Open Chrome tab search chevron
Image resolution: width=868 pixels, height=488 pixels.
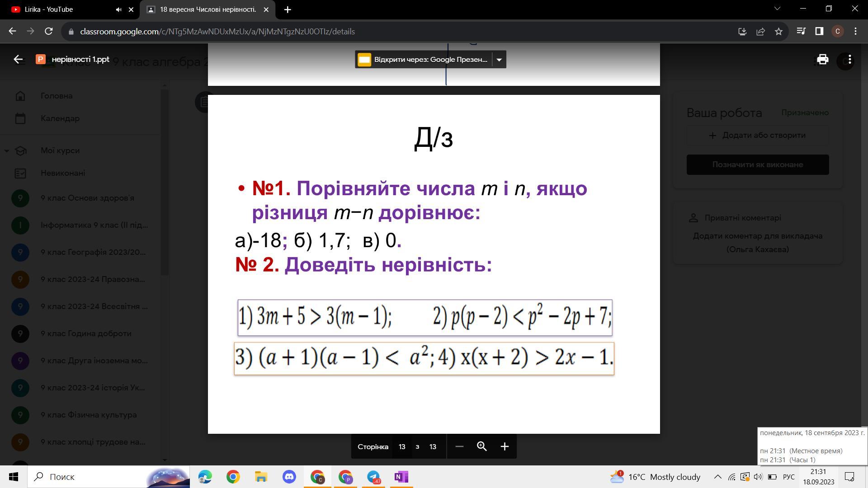point(778,9)
